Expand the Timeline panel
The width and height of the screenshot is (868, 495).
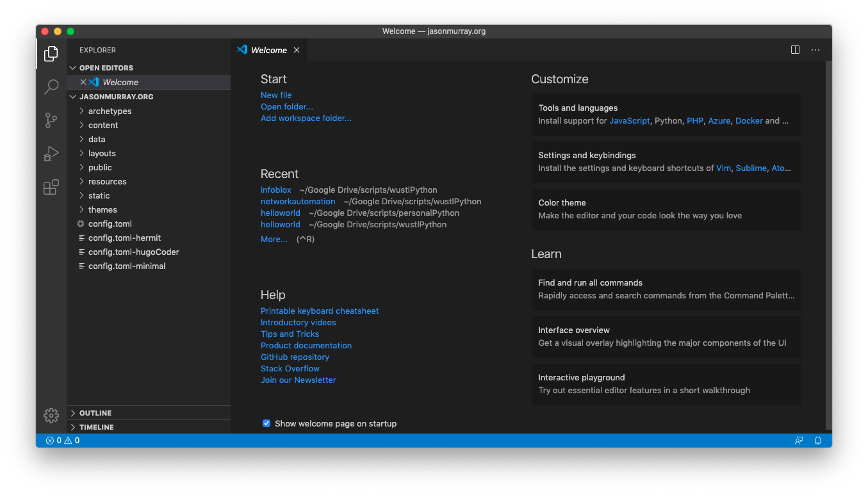pos(149,427)
